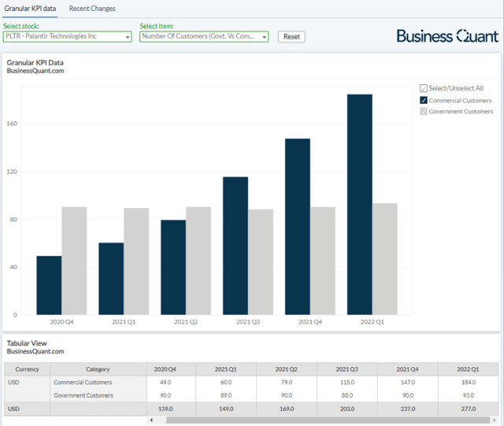Screen dimensions: 504x426
Task: Click the 277.0 total cell for 2022 Q1
Action: coord(469,409)
